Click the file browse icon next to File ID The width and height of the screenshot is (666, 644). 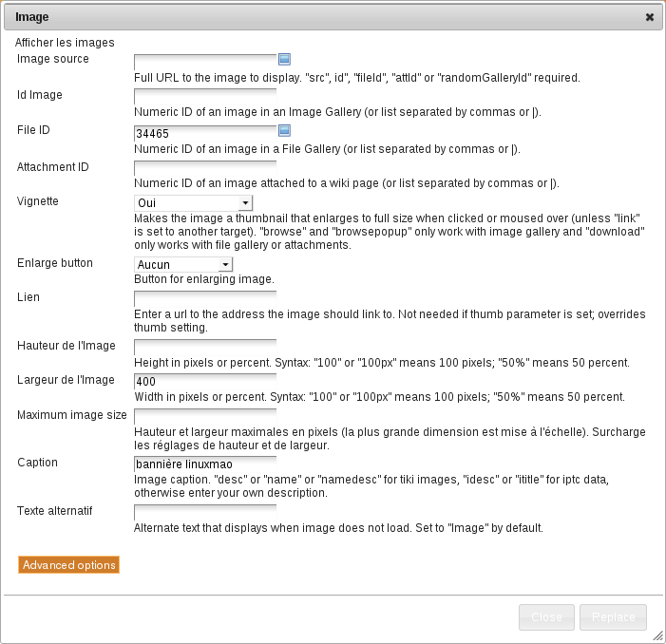(x=283, y=130)
